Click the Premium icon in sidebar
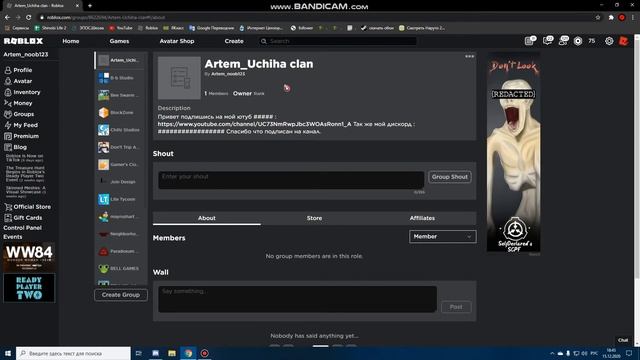This screenshot has width=640, height=360. 8,136
